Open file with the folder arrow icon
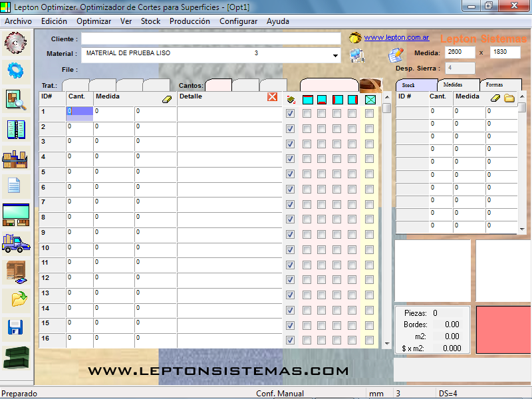This screenshot has height=399, width=532. click(x=19, y=299)
